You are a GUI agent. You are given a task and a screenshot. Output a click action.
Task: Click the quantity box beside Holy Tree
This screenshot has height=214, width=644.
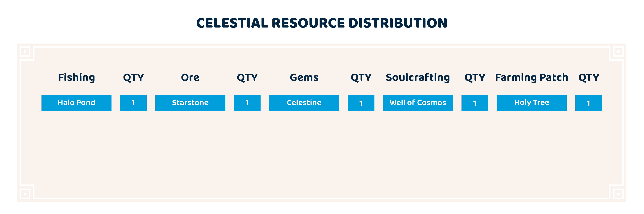588,103
